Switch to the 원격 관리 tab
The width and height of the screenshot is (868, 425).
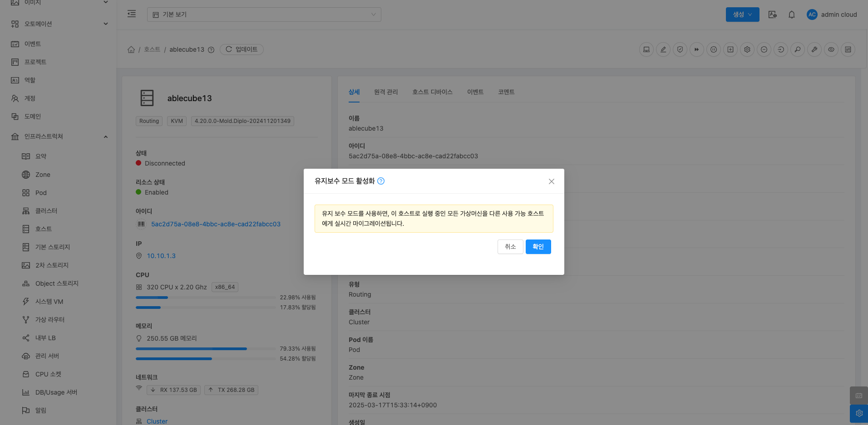(385, 92)
